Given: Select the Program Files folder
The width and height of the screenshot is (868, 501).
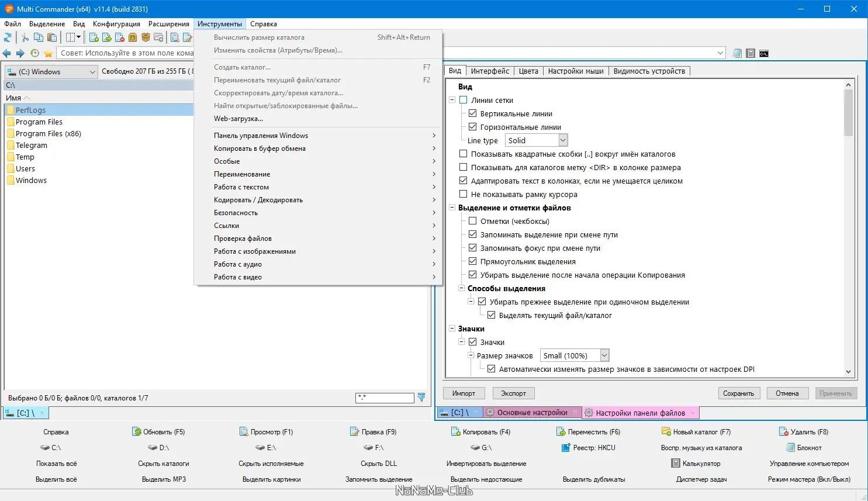Looking at the screenshot, I should (x=39, y=122).
